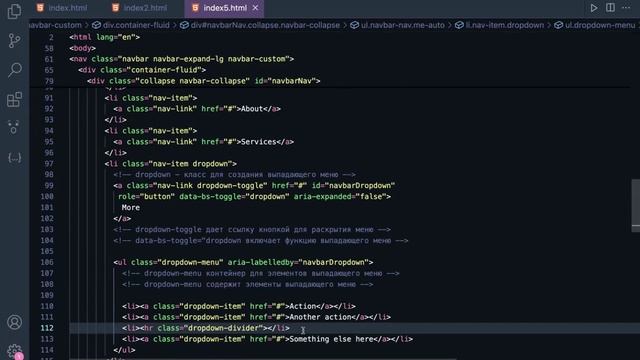Screen dimensions: 640x360
Task: Click the closing ul tag line 114
Action: (124, 350)
